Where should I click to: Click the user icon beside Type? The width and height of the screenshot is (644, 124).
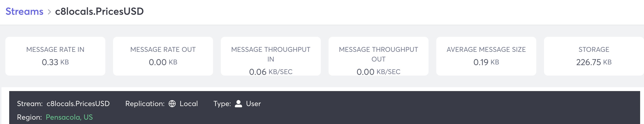click(238, 103)
